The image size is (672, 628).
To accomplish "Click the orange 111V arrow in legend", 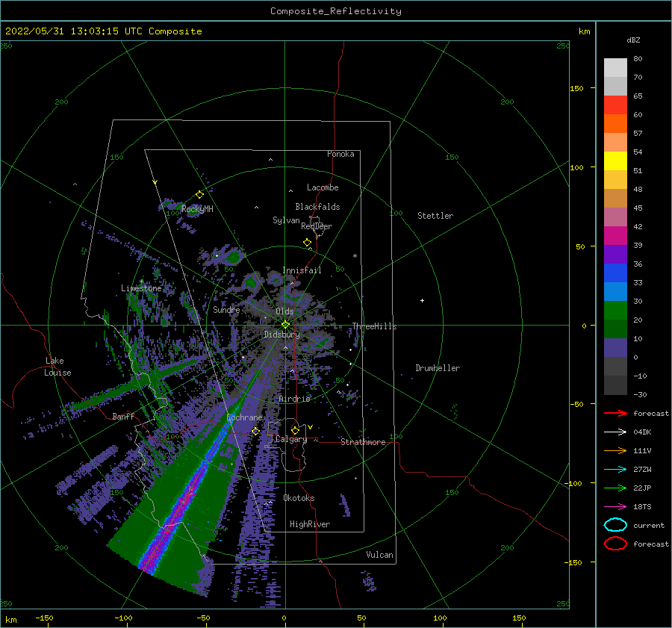I will point(615,450).
